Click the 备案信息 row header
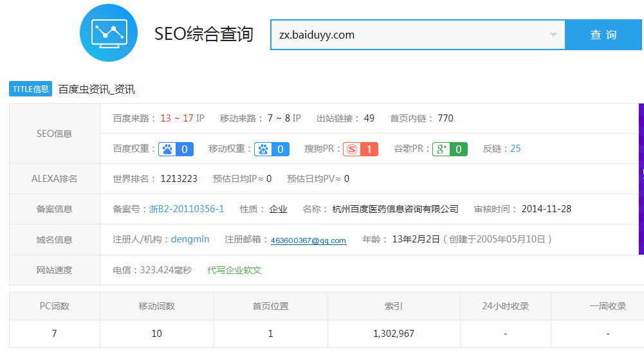The image size is (644, 353). point(54,209)
